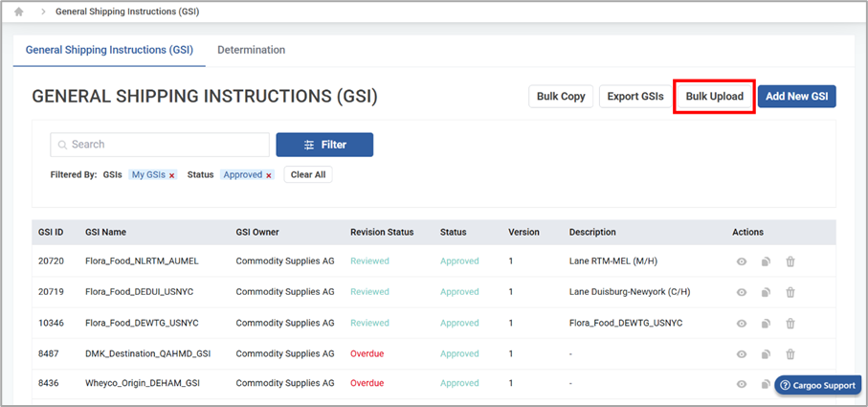This screenshot has width=868, height=407.
Task: View GSI 20720 with eye icon
Action: point(742,261)
